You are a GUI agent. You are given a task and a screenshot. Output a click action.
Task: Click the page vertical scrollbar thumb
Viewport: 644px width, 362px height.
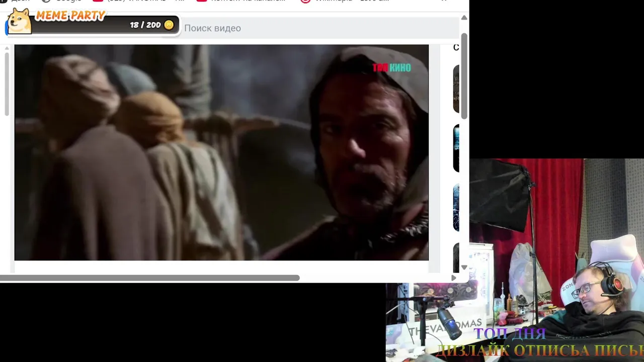point(464,76)
